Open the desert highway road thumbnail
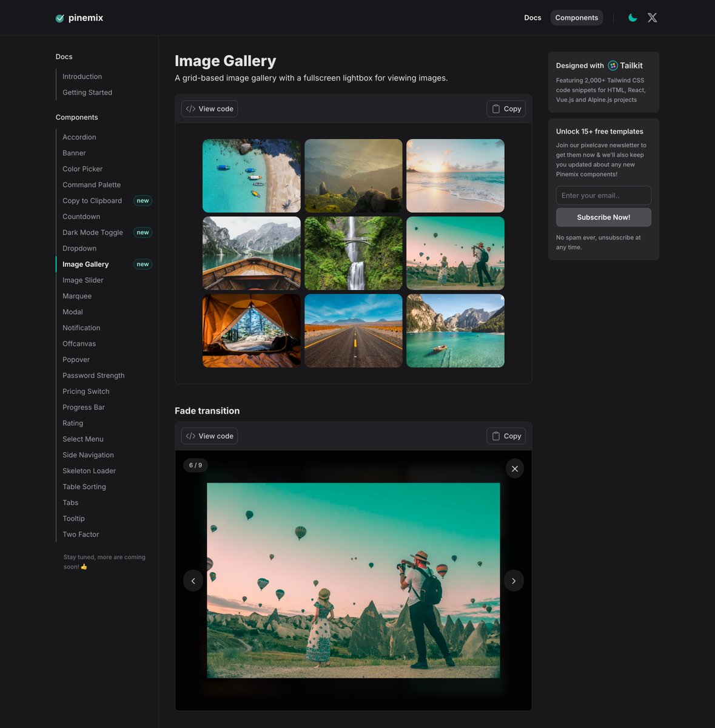 pyautogui.click(x=354, y=331)
